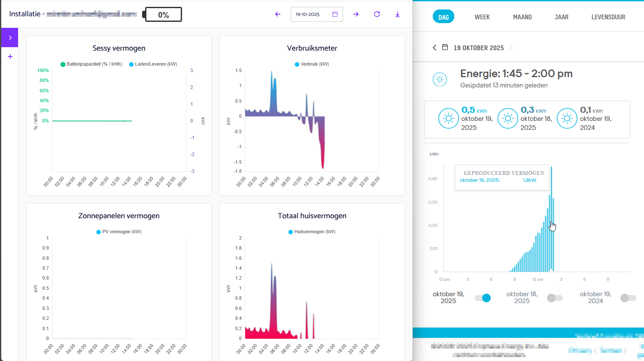Click the sun icon next to Energie
644x361 pixels.
coord(440,79)
